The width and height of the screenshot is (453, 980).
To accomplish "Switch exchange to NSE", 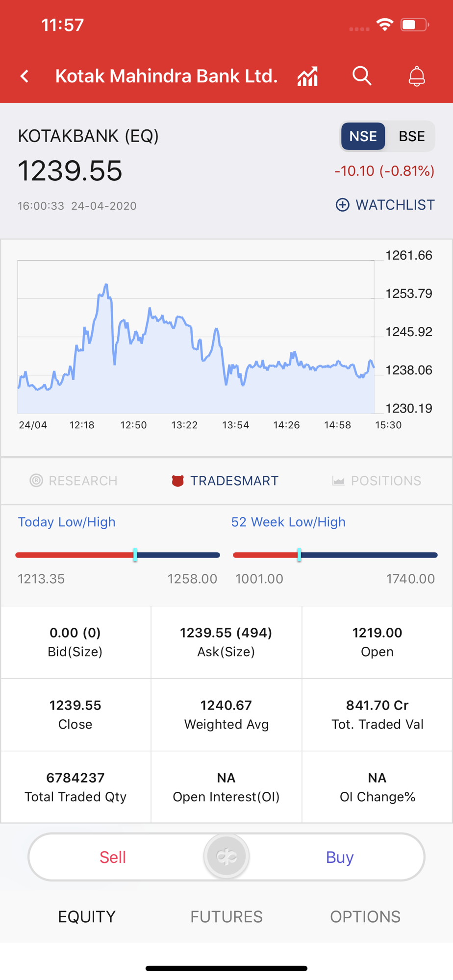I will click(x=363, y=136).
